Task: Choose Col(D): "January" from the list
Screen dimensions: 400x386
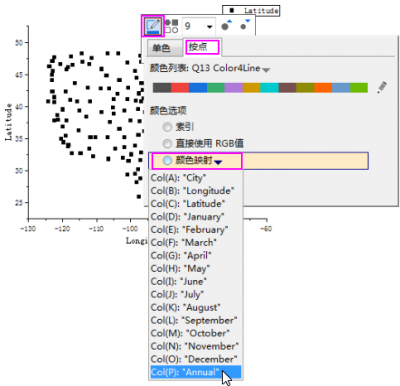Action: click(x=195, y=217)
